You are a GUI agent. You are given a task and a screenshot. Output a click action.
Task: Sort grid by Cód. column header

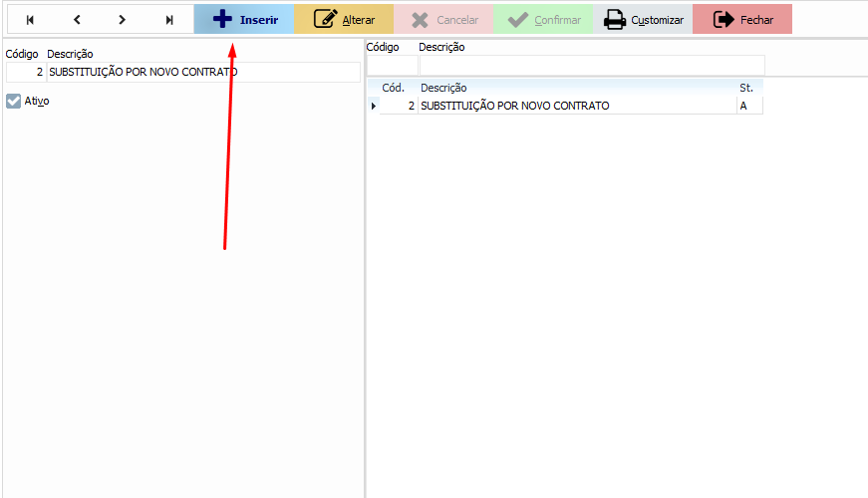[393, 88]
